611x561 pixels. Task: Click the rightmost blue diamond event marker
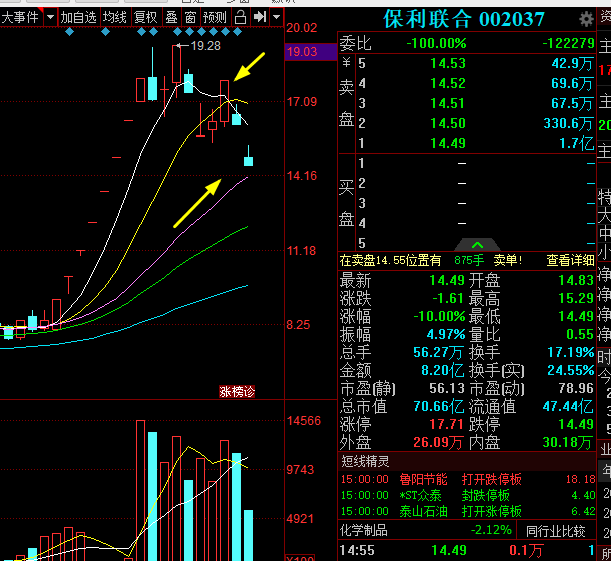click(x=237, y=32)
